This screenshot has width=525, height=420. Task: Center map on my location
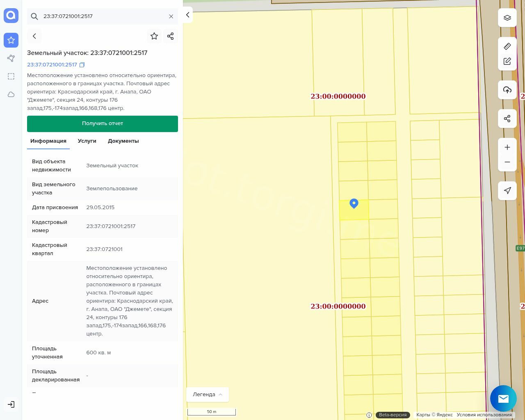click(x=507, y=191)
